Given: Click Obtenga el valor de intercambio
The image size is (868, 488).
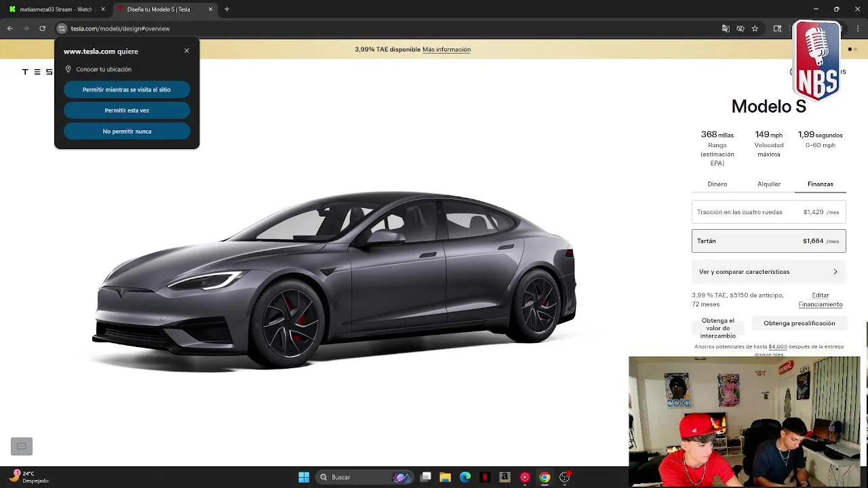Looking at the screenshot, I should point(717,328).
